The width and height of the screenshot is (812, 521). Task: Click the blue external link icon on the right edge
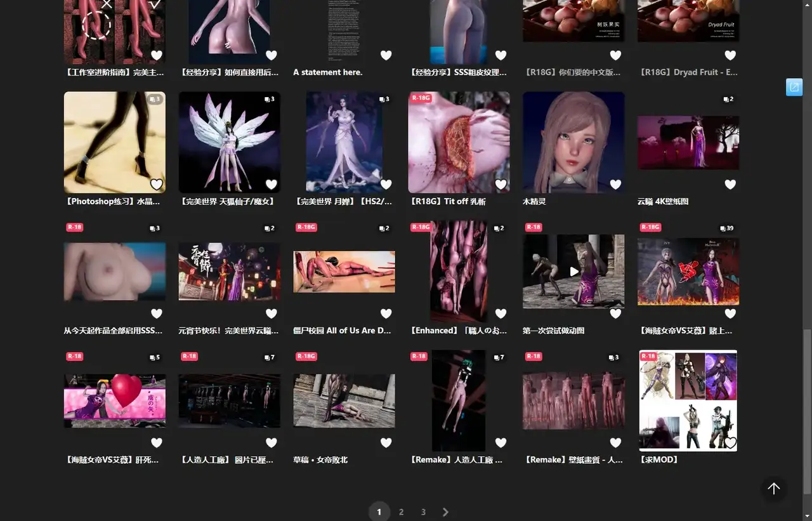(794, 87)
